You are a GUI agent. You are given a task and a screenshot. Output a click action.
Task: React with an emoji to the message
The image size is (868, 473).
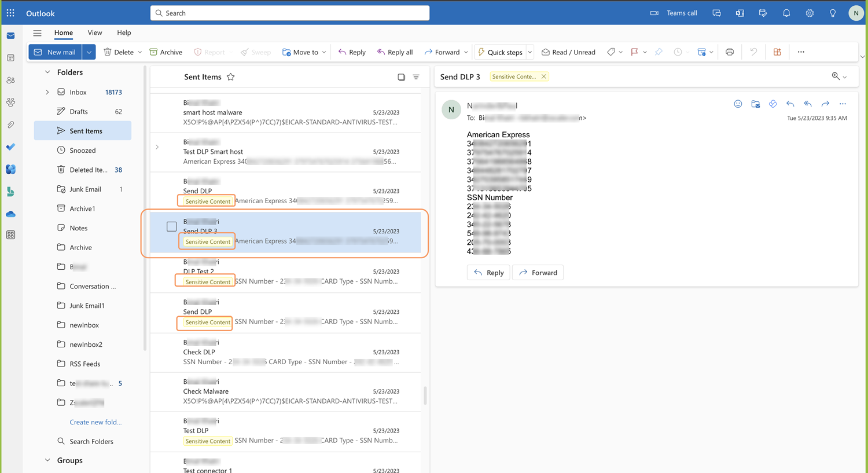(738, 104)
